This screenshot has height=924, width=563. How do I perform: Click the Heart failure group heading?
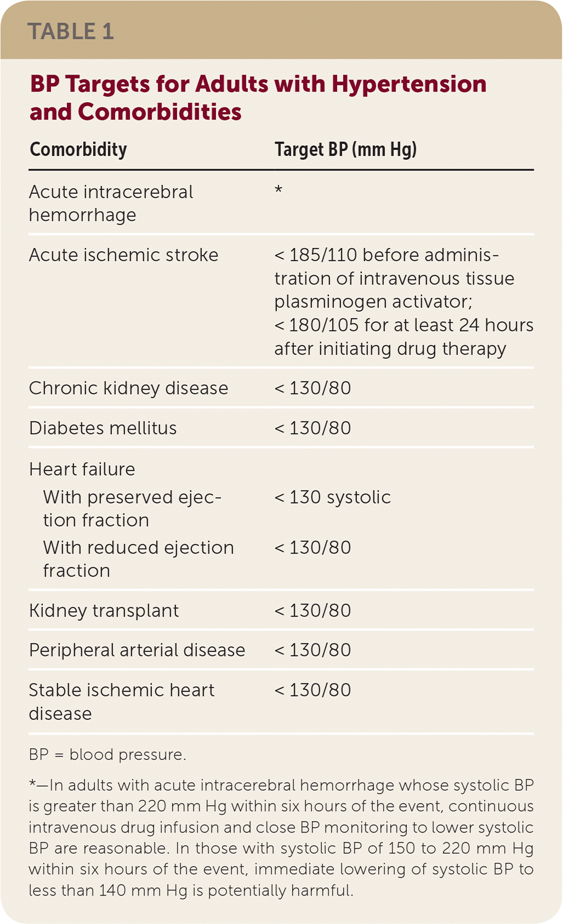click(82, 469)
